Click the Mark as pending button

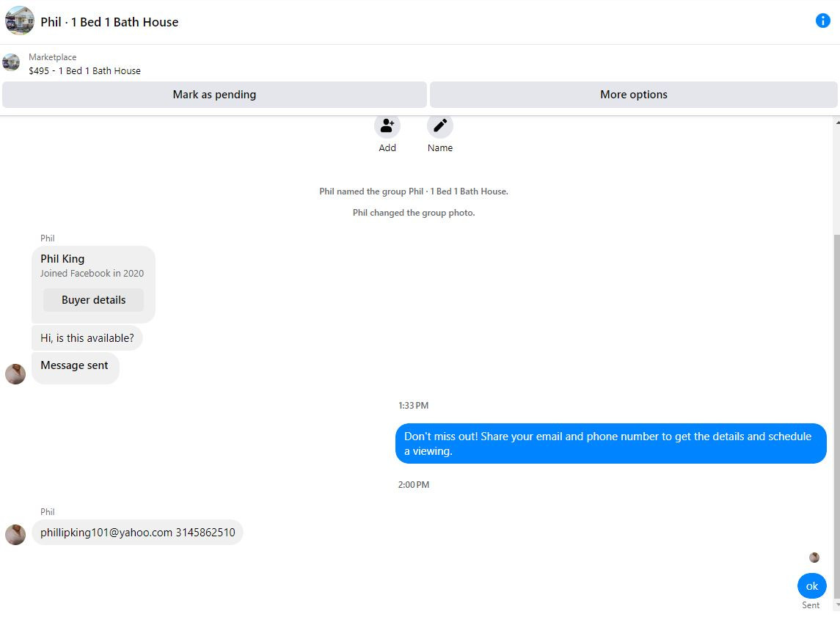[214, 95]
